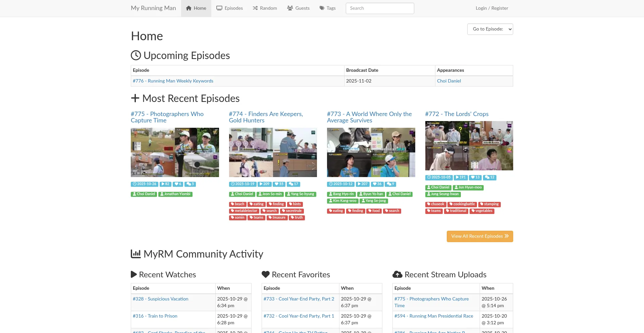
Task: Select the Jonathan Yiombi guest tag
Action: 175,194
